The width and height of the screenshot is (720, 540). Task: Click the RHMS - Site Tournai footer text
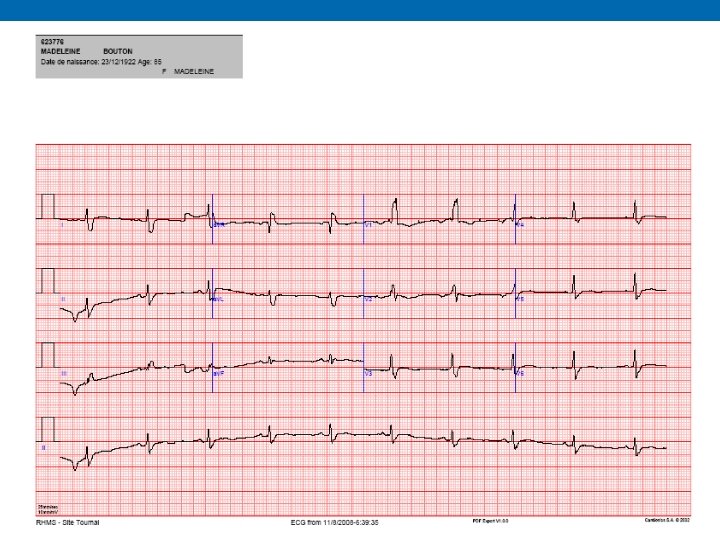[x=68, y=523]
